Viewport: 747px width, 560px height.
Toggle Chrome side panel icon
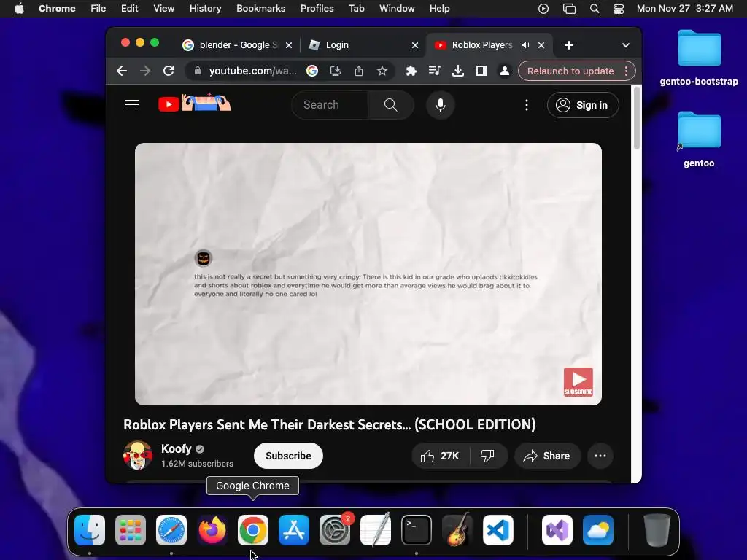pos(481,71)
